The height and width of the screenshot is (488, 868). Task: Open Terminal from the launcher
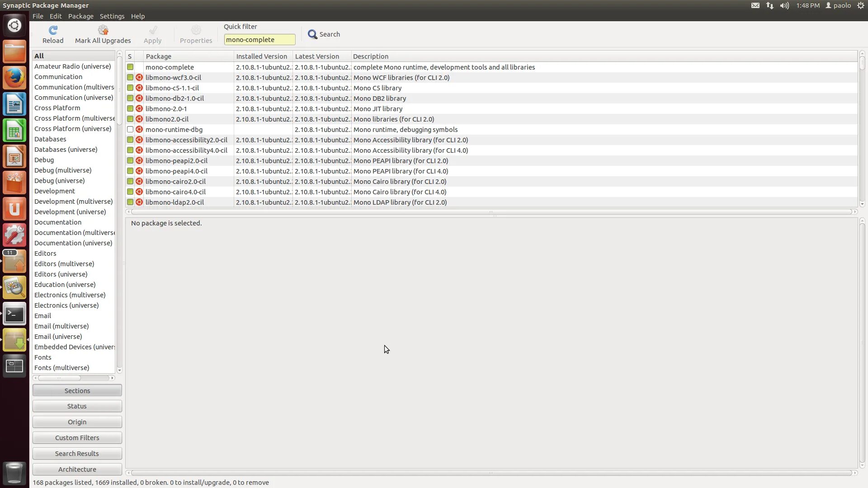14,314
